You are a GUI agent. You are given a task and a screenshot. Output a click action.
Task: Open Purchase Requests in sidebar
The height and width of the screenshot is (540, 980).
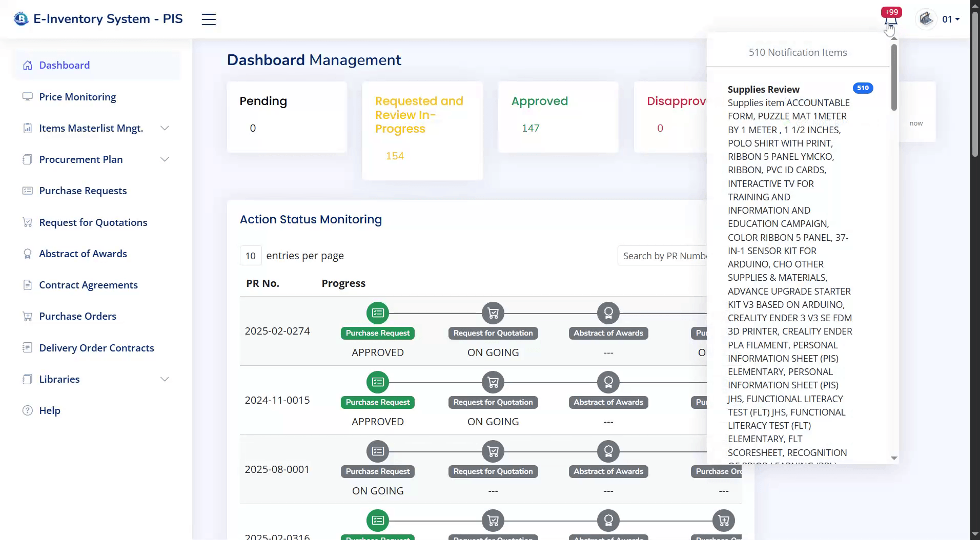83,191
